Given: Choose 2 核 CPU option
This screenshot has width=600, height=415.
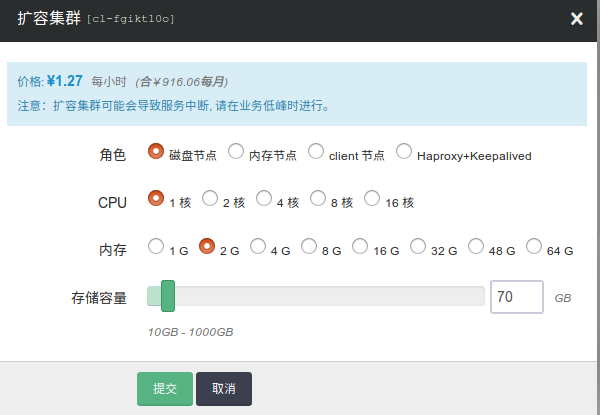Looking at the screenshot, I should (x=210, y=198).
